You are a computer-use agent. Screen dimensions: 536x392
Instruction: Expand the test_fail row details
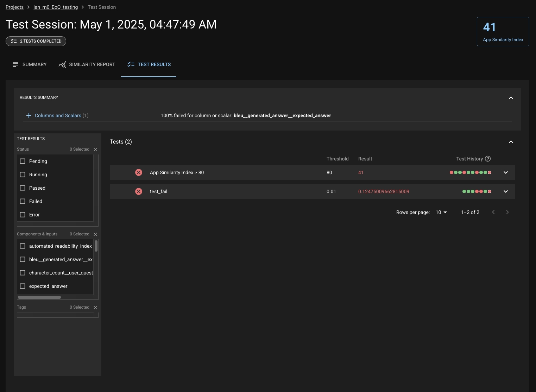tap(506, 191)
